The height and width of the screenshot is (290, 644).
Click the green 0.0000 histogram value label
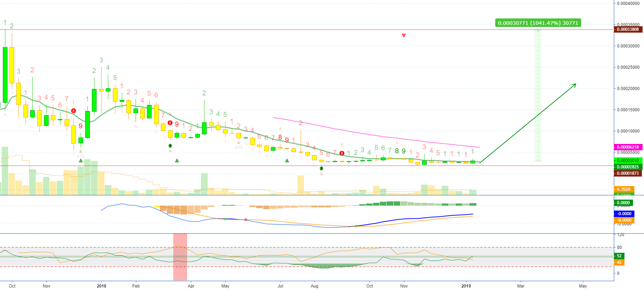click(624, 203)
